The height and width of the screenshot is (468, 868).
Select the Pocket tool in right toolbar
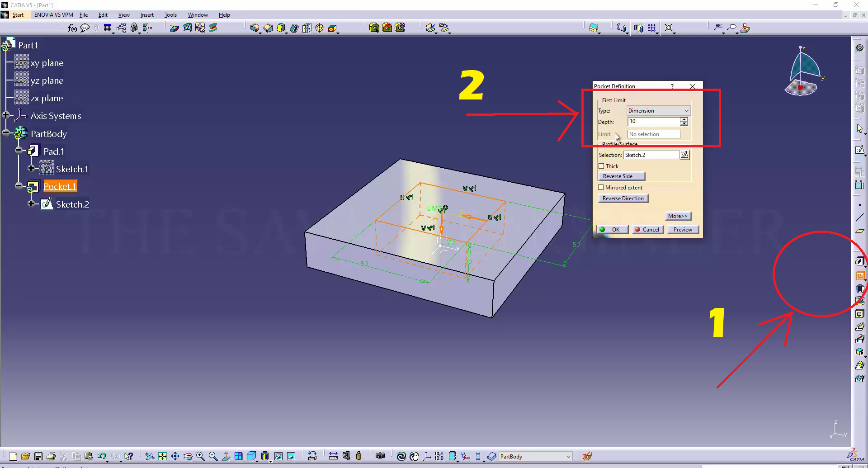point(860,275)
